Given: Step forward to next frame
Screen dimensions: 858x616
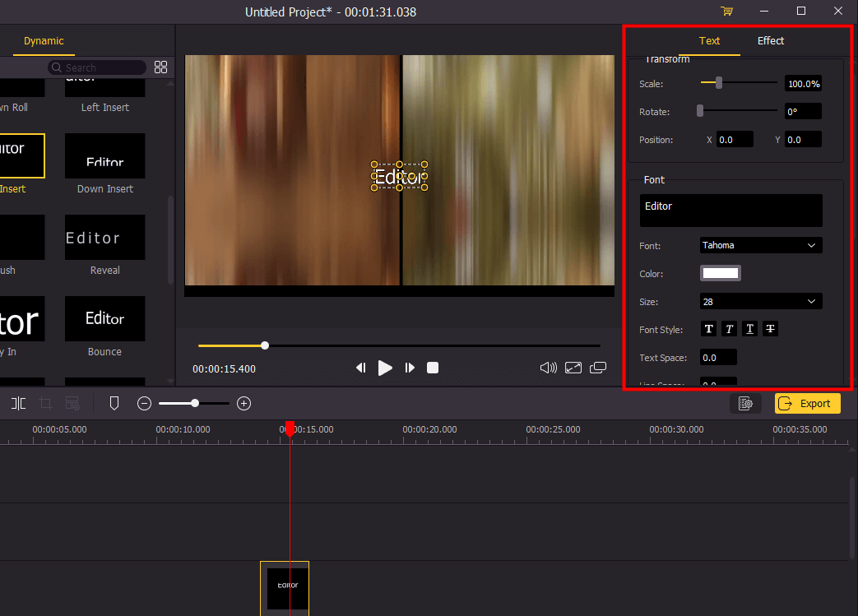Looking at the screenshot, I should (x=410, y=368).
